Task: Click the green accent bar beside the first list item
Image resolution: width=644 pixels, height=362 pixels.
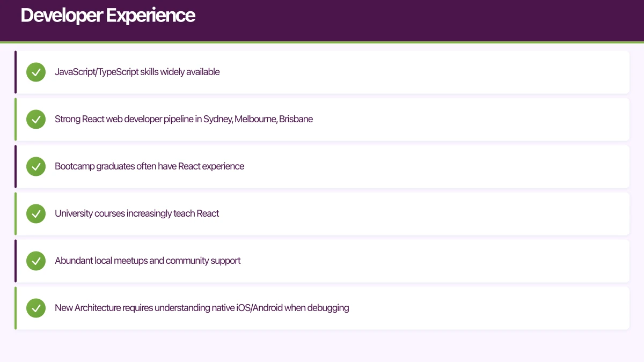Action: click(16, 72)
